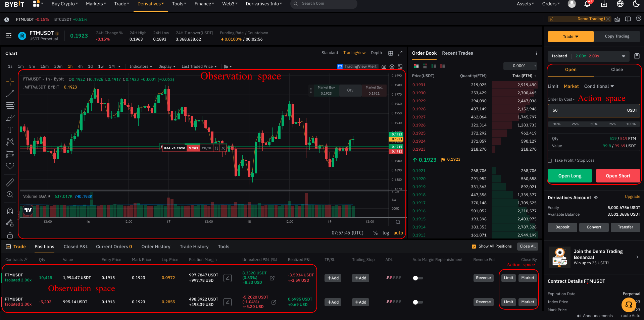Open the Assets dropdown

tap(525, 4)
